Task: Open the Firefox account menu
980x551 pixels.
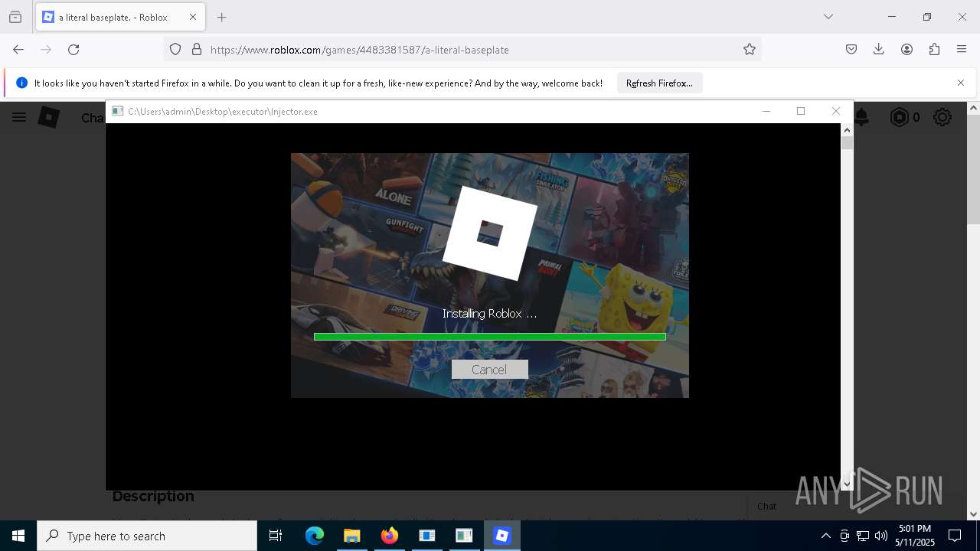Action: (x=906, y=49)
